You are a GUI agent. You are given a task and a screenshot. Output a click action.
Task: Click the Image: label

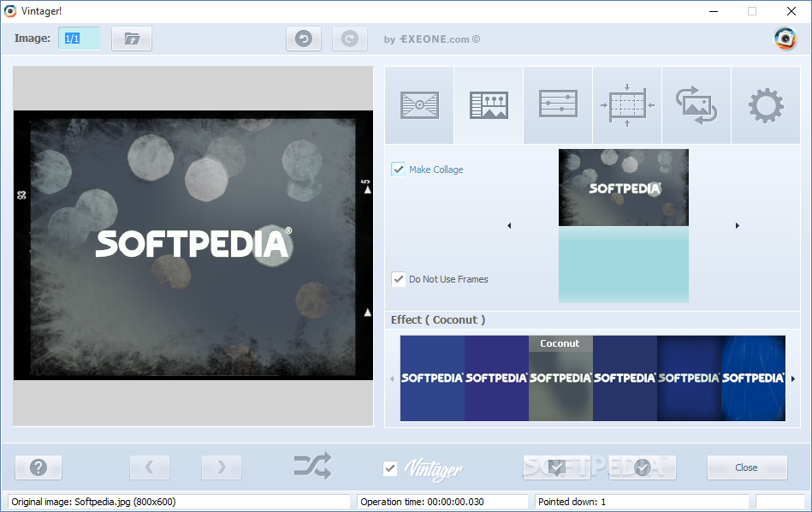pos(33,39)
